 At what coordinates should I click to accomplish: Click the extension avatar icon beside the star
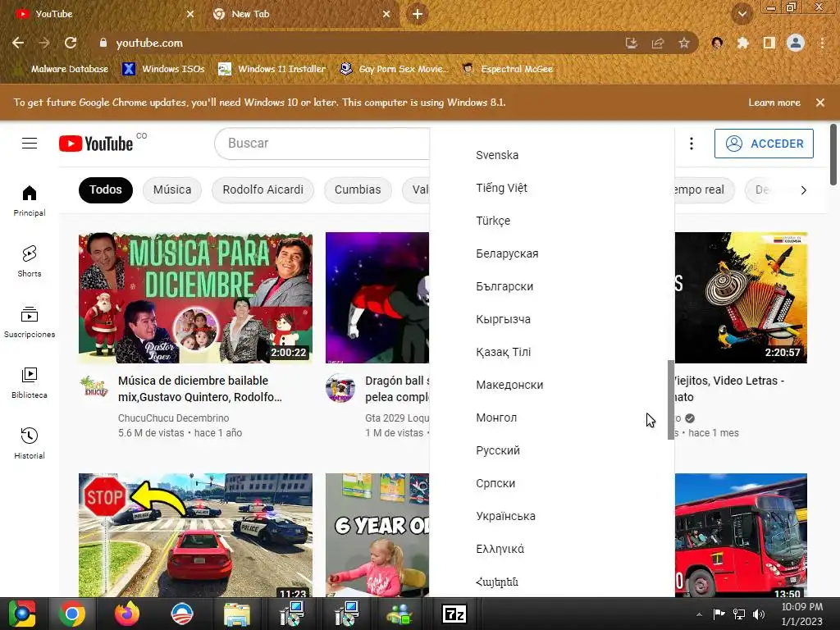[717, 43]
